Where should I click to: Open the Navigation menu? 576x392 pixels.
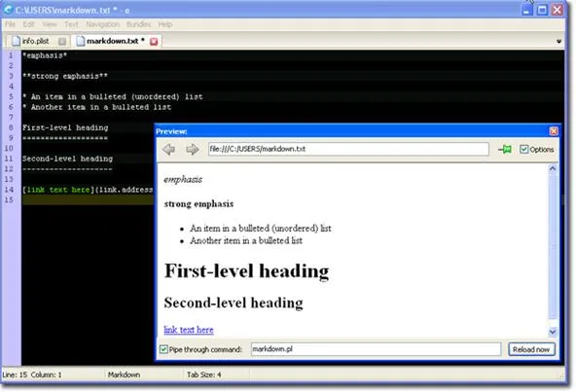coord(103,24)
